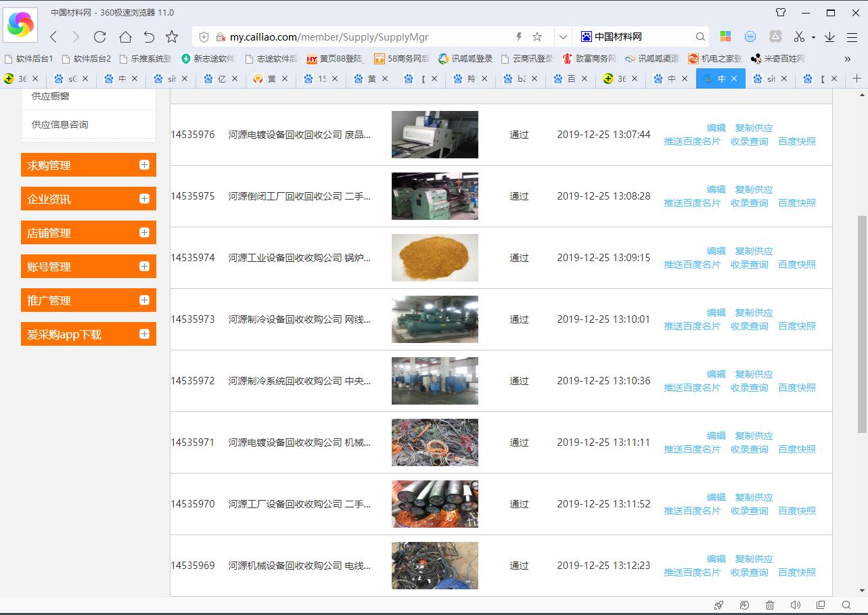Toggle the sound speaker icon in status bar
The width and height of the screenshot is (868, 615).
click(x=796, y=605)
